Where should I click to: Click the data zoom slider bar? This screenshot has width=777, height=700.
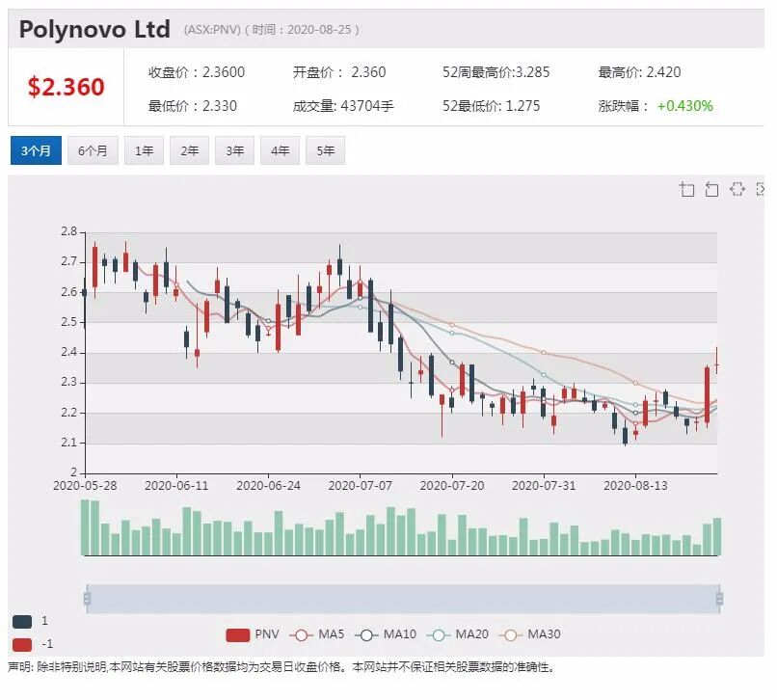point(403,599)
